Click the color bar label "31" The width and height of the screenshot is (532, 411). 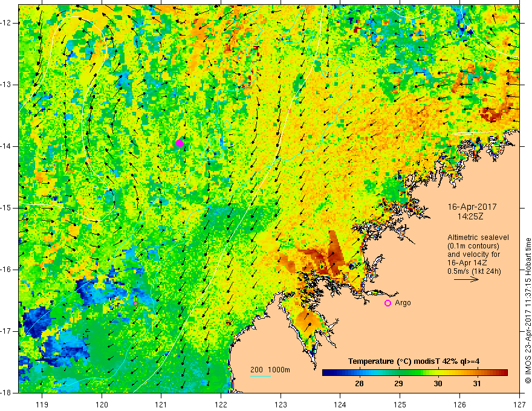477,384
